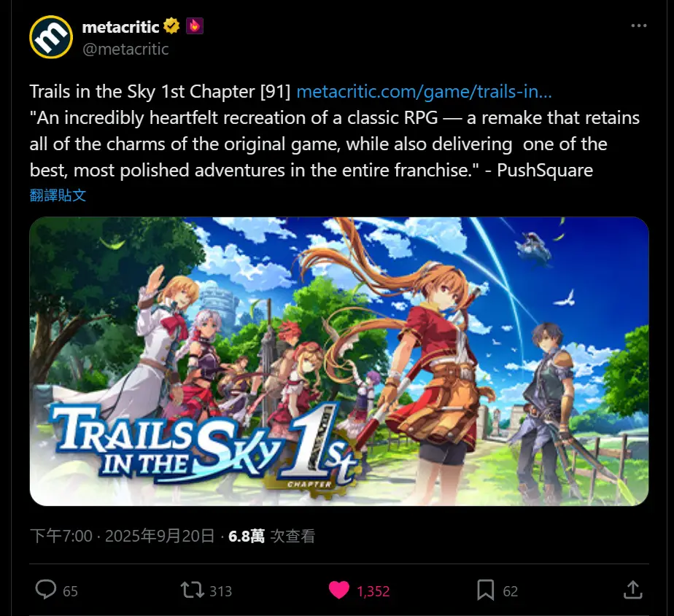
Task: Open the Trails in the Sky artwork image
Action: point(339,362)
